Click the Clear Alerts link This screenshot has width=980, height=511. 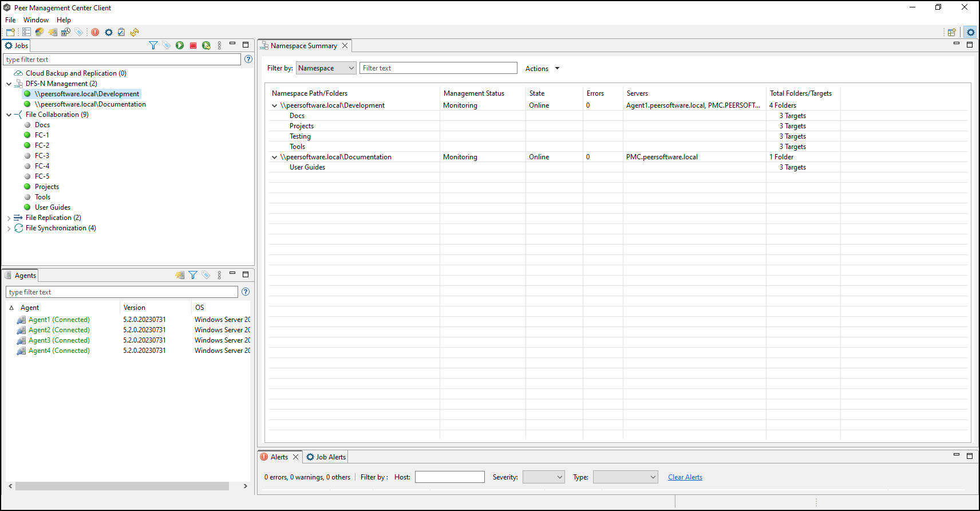pos(685,477)
